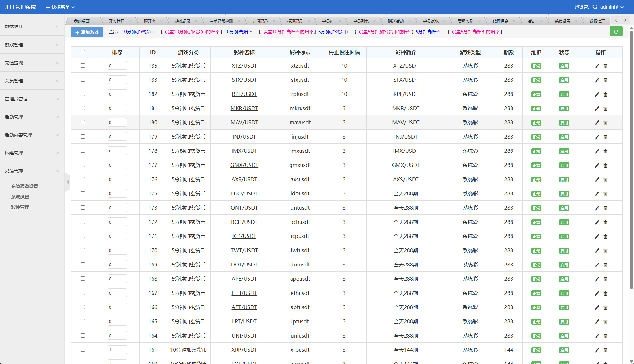Close the 开奖管理 tab with its X
634x364 pixels.
(x=130, y=21)
